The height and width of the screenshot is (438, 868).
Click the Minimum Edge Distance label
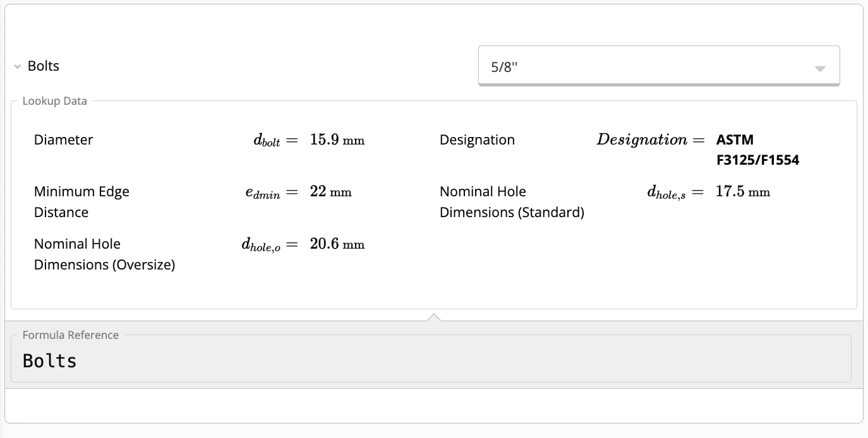pos(81,202)
